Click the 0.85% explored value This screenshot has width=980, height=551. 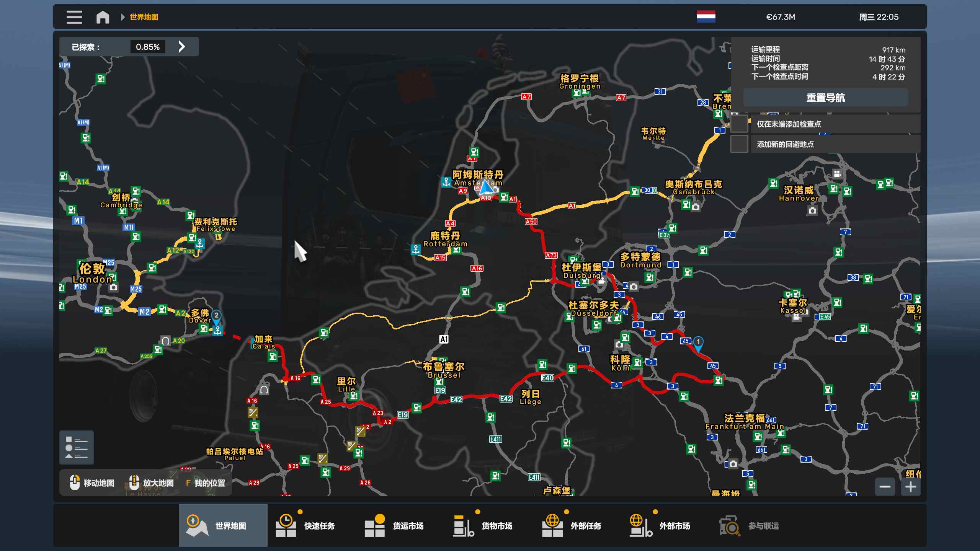148,47
